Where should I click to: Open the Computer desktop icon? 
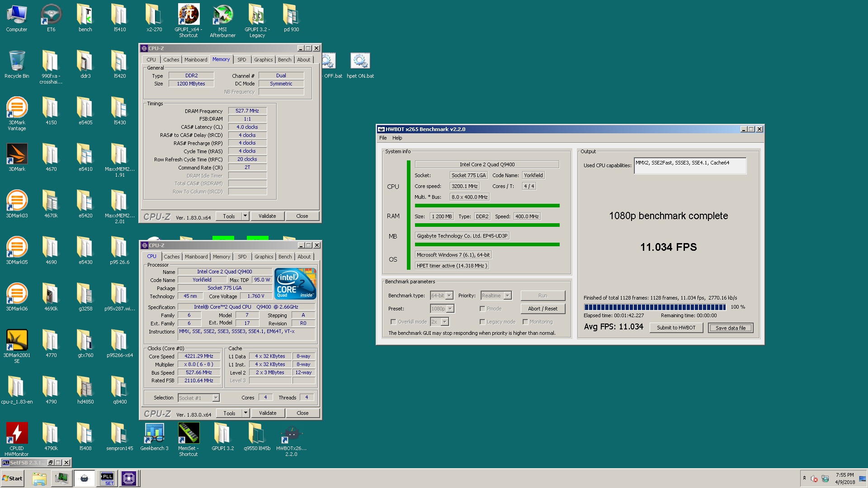(17, 18)
